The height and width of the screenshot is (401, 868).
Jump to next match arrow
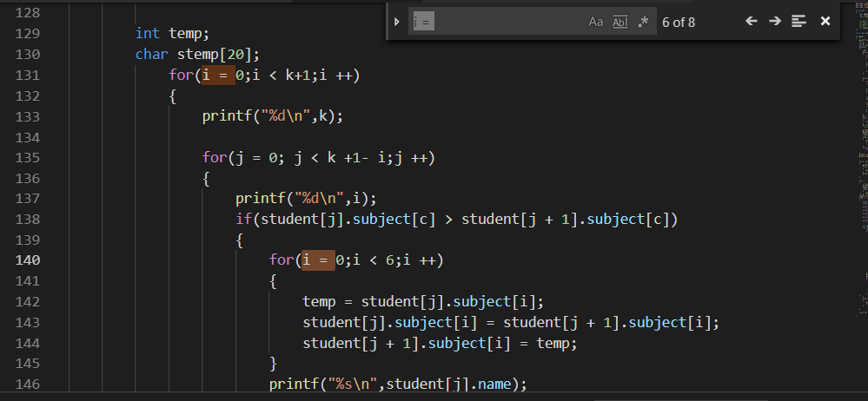point(775,21)
